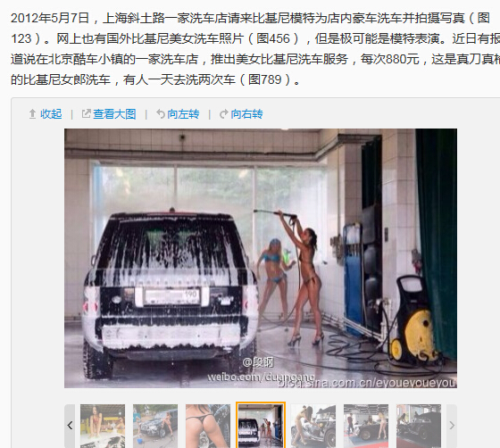This screenshot has width=500, height=448.
Task: Select the seventh thumbnail with black car
Action: click(419, 426)
